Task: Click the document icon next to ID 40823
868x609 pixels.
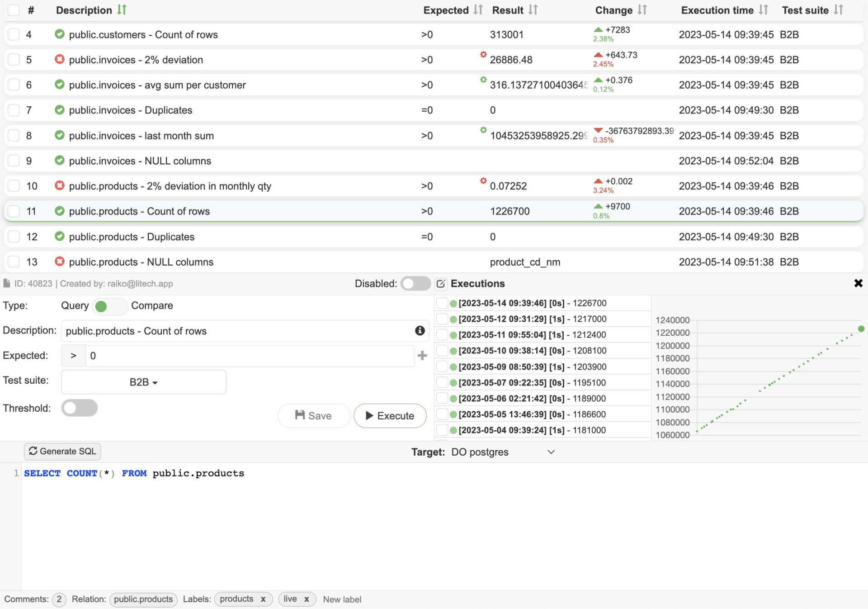Action: tap(7, 284)
